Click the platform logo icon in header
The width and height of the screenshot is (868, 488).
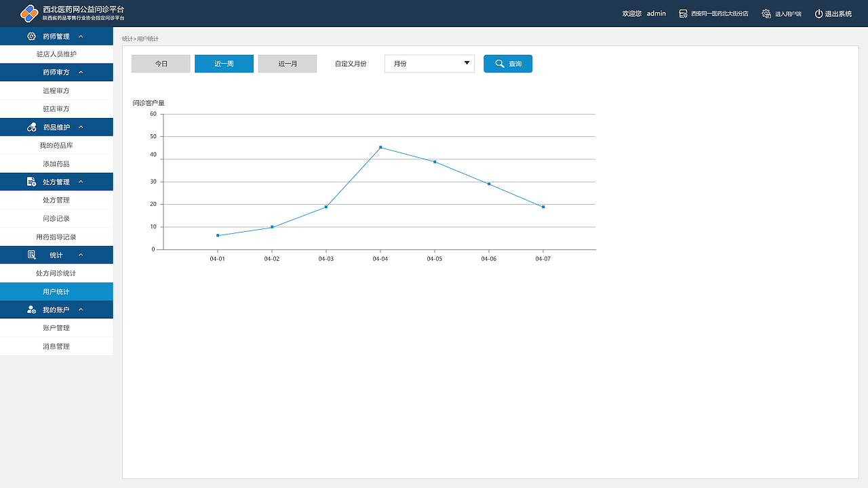coord(29,13)
